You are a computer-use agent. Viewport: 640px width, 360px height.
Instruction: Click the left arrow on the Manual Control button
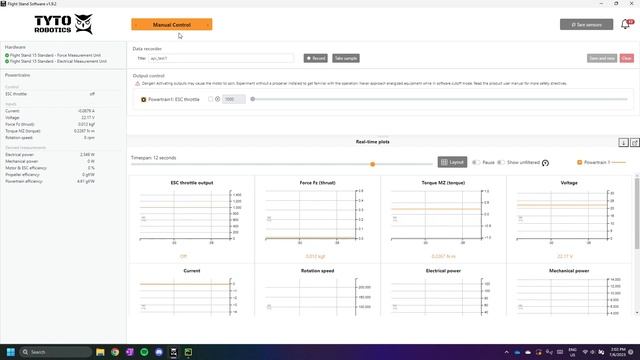coord(136,25)
